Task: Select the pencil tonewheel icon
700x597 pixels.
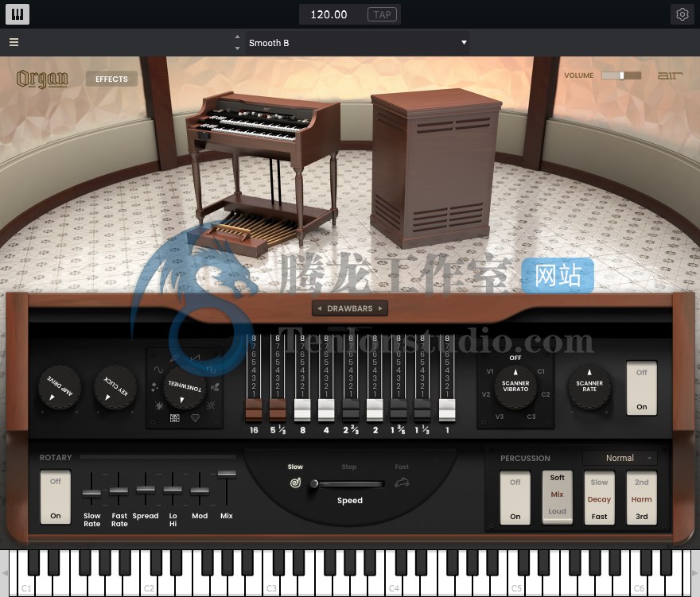Action: coord(174,358)
